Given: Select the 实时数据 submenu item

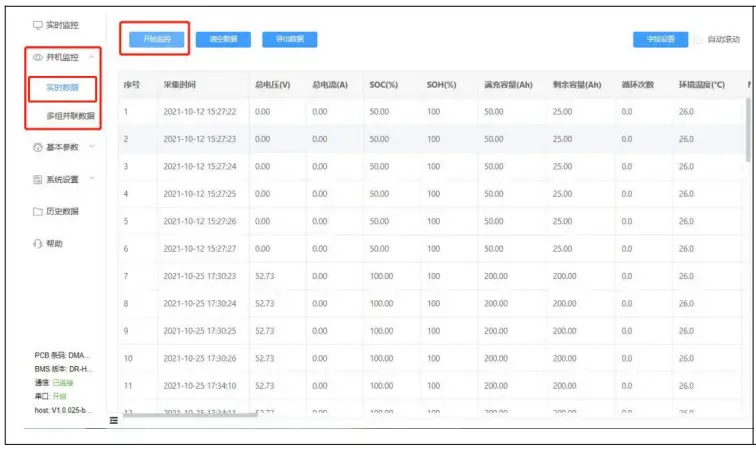Looking at the screenshot, I should tap(62, 88).
